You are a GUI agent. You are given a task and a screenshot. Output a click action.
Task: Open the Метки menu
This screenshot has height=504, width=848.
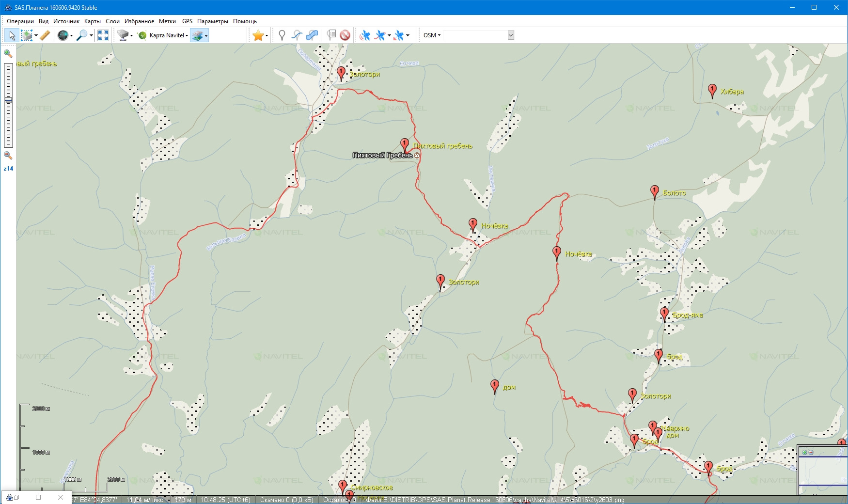click(167, 21)
